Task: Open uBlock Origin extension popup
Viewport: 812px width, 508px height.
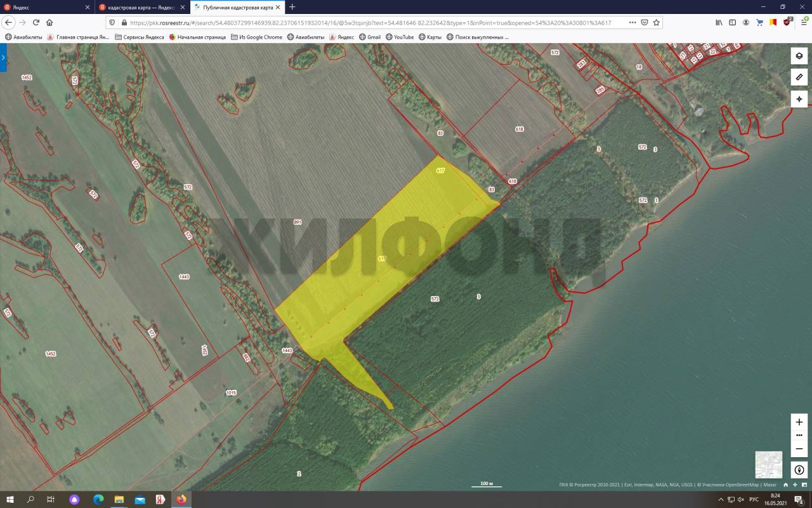Action: [787, 22]
